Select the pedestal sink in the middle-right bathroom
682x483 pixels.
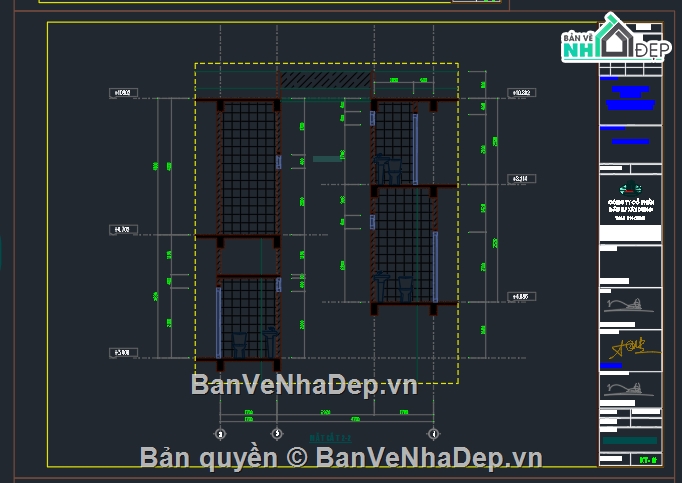[381, 286]
